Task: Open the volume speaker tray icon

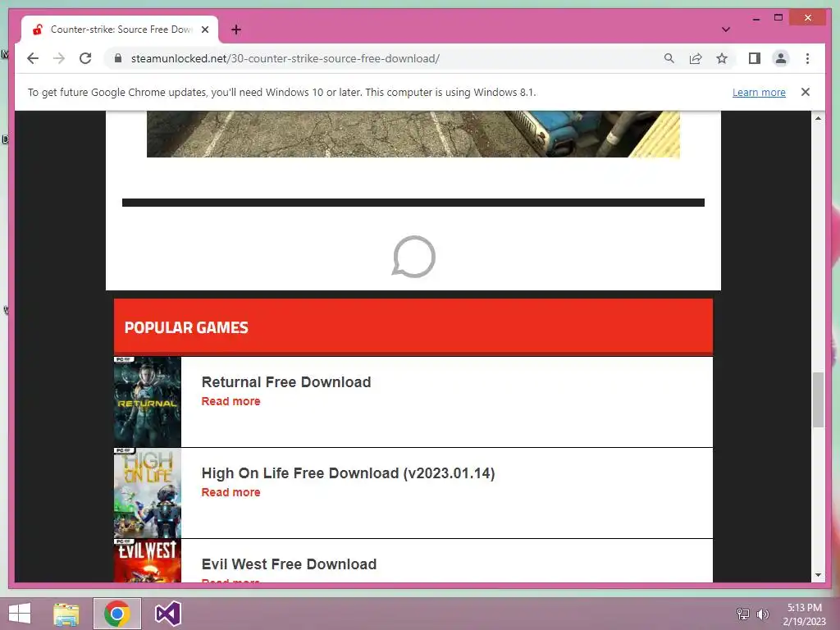Action: [x=763, y=614]
